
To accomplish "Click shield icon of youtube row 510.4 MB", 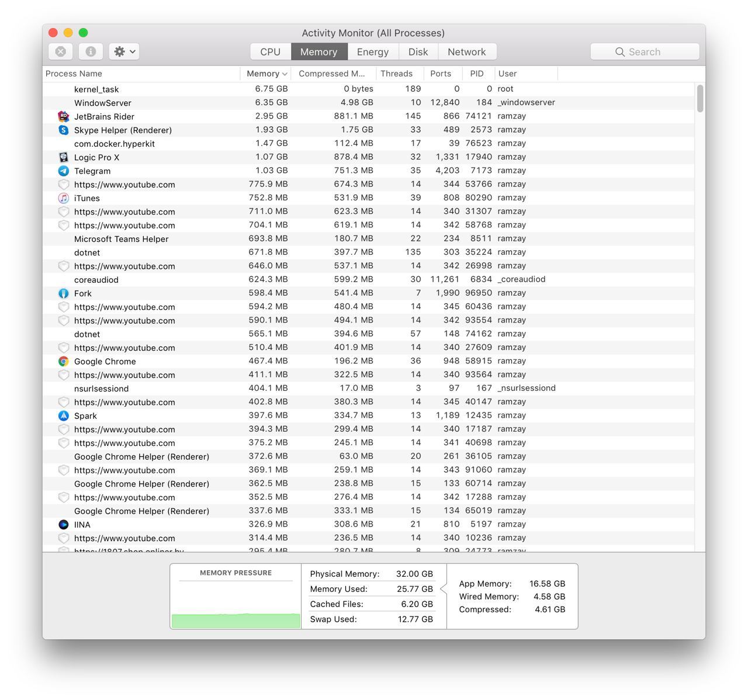I will (x=64, y=348).
